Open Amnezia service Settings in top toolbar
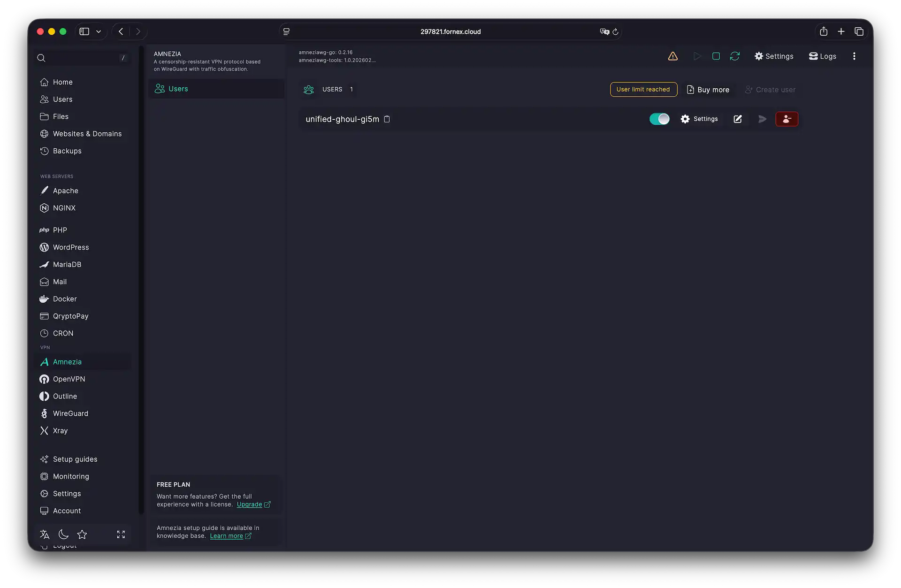 pos(774,56)
